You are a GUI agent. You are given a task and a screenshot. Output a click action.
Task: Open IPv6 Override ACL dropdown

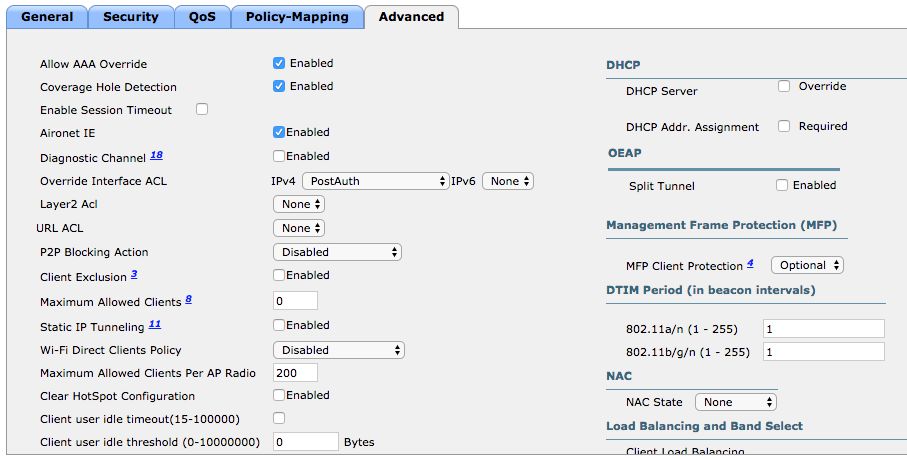point(508,181)
